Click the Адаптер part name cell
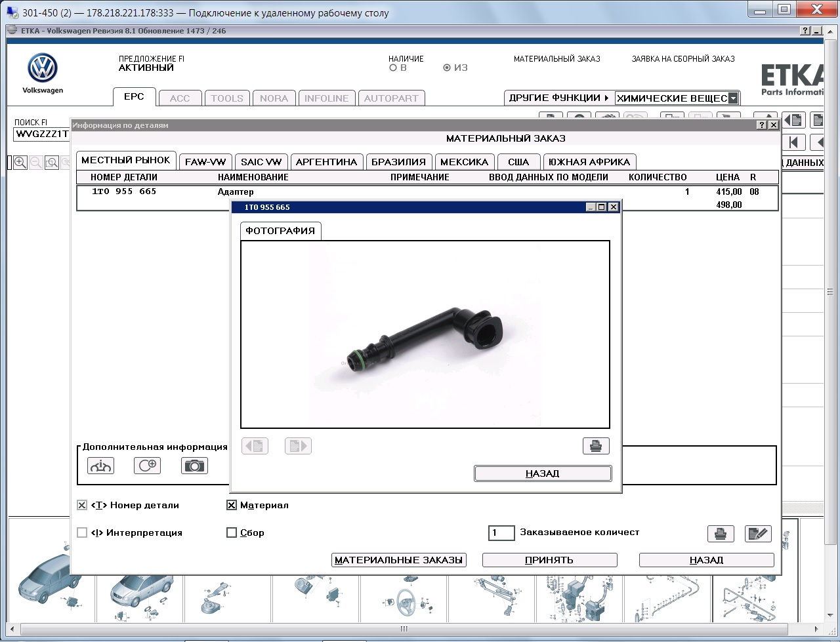The height and width of the screenshot is (642, 840). point(236,192)
